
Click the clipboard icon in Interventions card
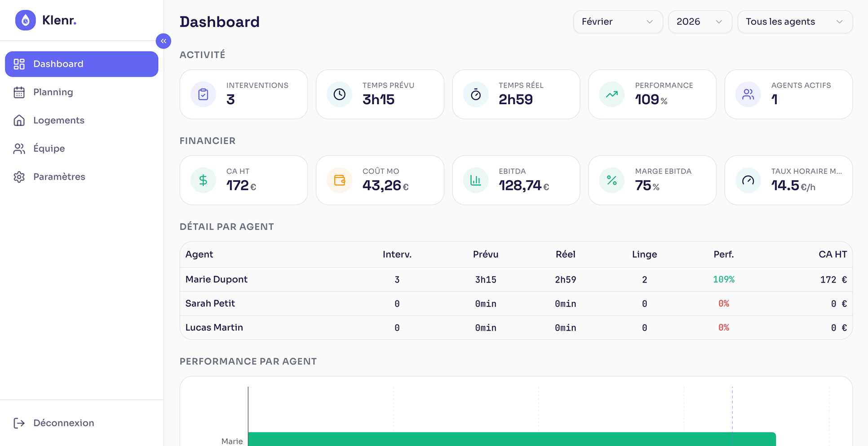(x=203, y=94)
